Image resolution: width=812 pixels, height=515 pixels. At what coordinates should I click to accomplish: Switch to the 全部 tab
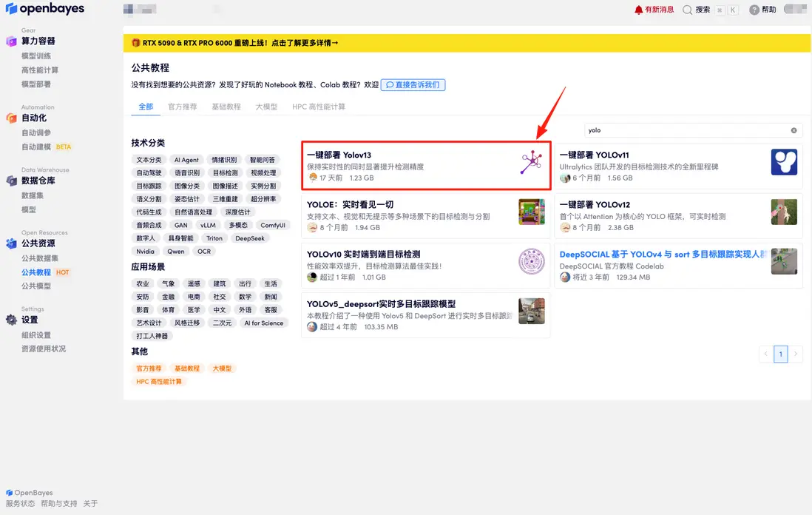click(x=146, y=107)
